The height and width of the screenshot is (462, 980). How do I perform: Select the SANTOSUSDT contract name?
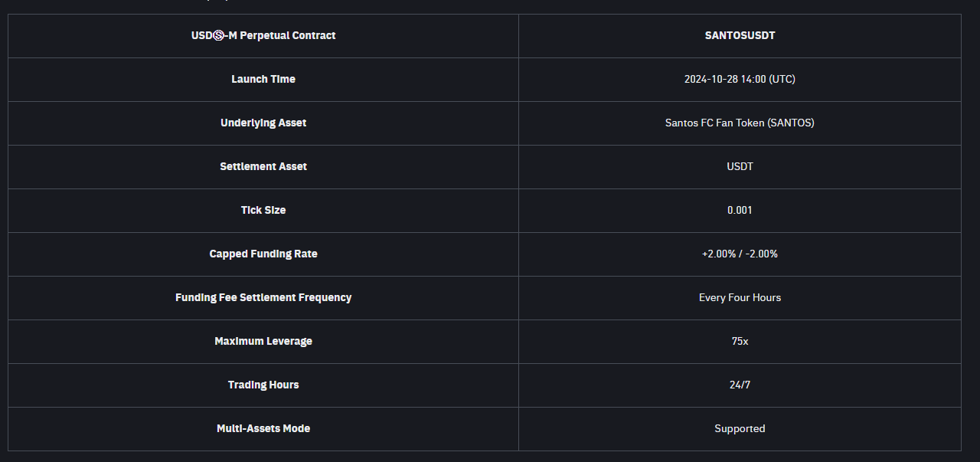[x=740, y=35]
